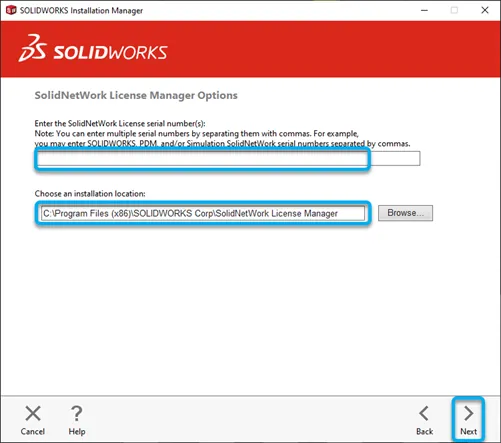The image size is (501, 443).
Task: Minimize the Installation Manager window
Action: (424, 10)
